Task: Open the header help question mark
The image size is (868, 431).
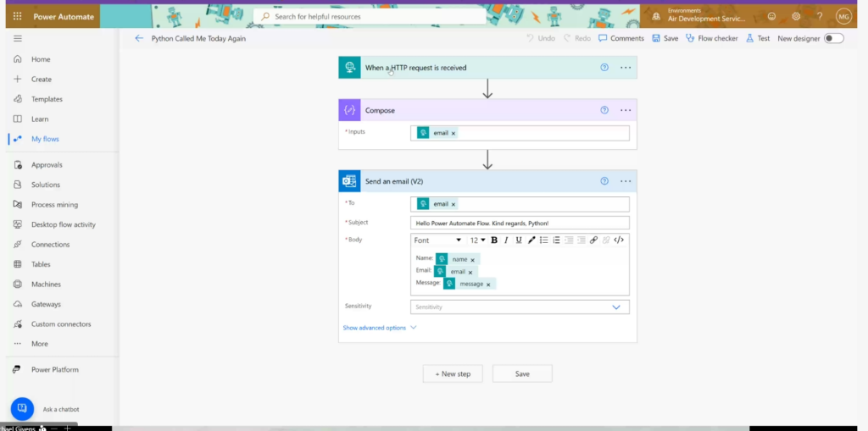Action: [x=820, y=16]
